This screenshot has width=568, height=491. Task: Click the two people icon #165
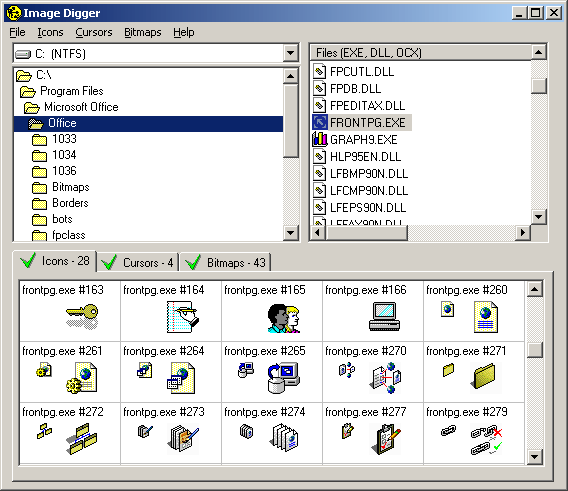point(284,319)
